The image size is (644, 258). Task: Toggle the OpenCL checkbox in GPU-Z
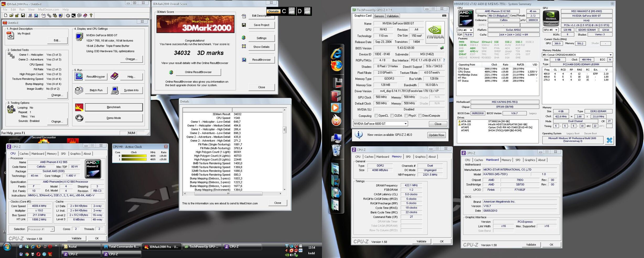tap(376, 116)
